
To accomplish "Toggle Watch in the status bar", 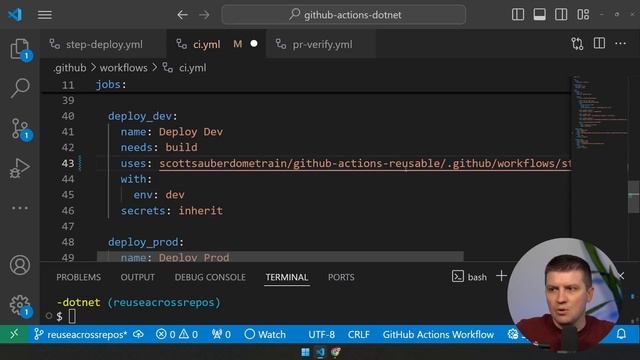I will click(265, 335).
